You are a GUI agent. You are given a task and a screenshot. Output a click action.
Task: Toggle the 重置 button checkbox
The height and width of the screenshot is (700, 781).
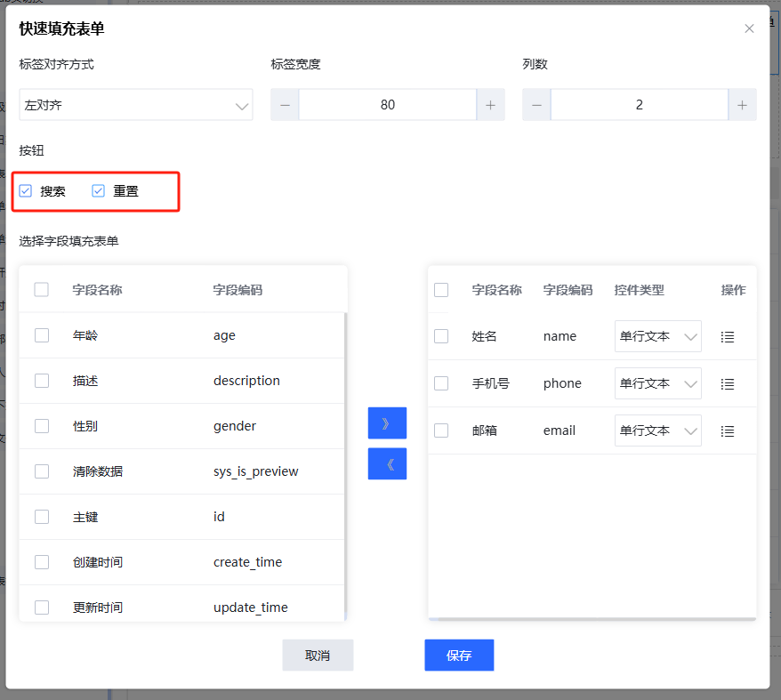coord(99,191)
